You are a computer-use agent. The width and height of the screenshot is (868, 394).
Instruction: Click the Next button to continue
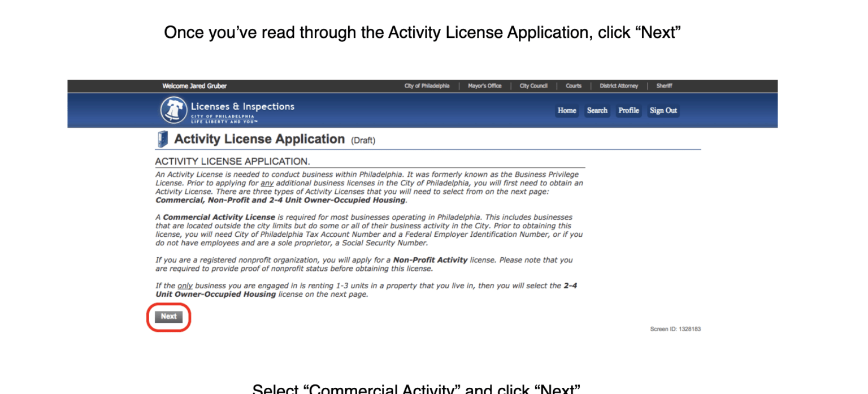[x=168, y=317]
